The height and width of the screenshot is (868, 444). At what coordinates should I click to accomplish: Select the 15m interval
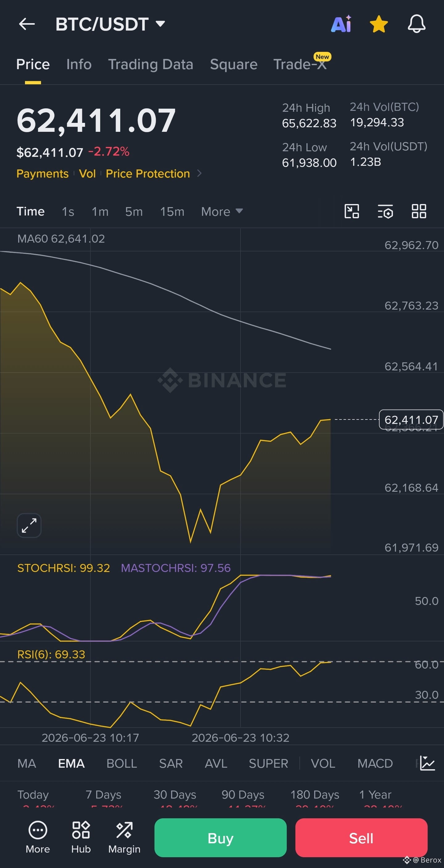pos(172,212)
